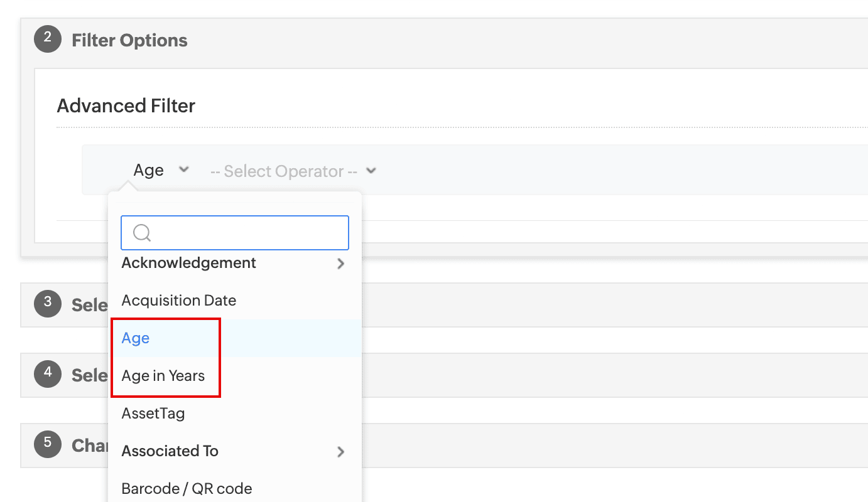Choose the Barcode / QR code option
This screenshot has height=502, width=868.
tap(187, 489)
